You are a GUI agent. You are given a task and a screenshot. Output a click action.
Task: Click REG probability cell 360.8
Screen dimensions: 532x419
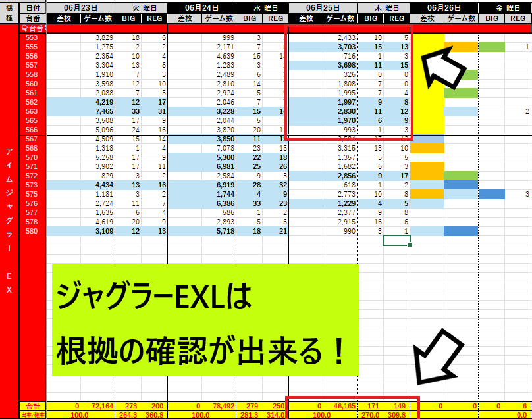tap(154, 415)
